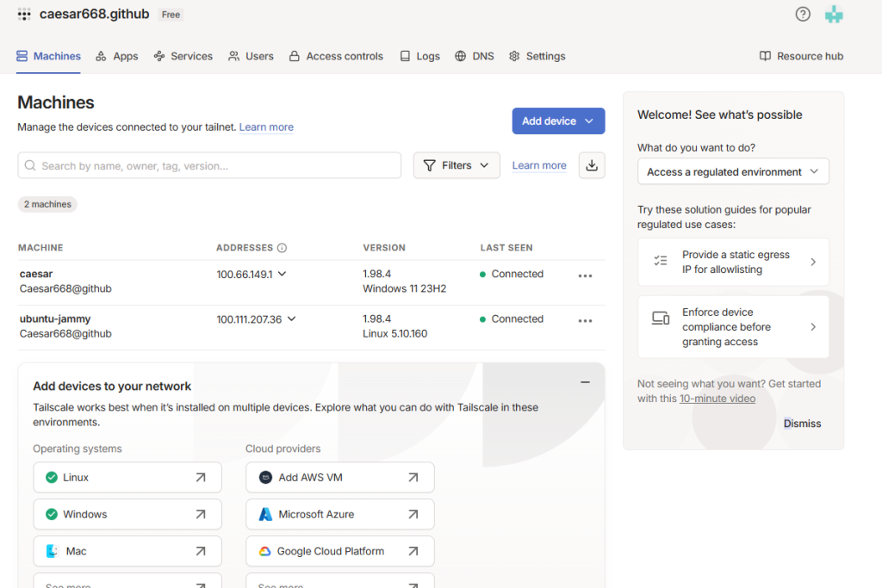Image resolution: width=882 pixels, height=588 pixels.
Task: Click the Linux 5.10.160 version text
Action: (x=394, y=333)
